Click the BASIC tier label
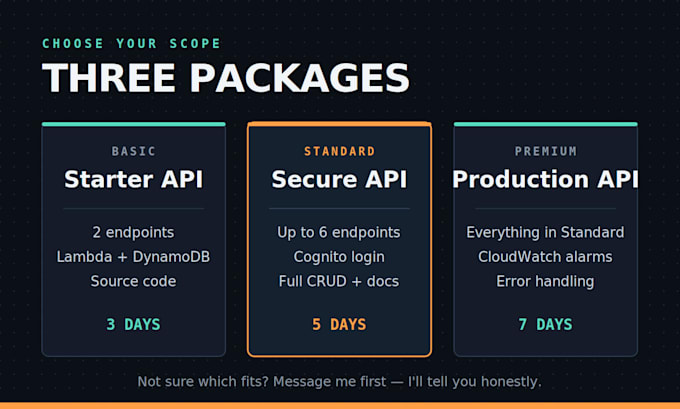680x409 pixels. coord(134,151)
